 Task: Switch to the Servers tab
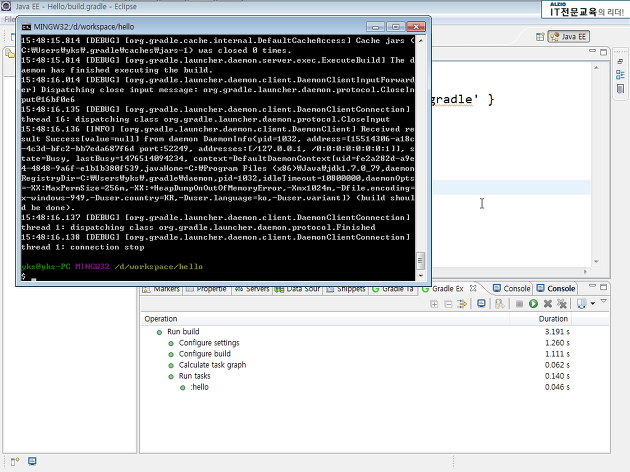(x=252, y=289)
